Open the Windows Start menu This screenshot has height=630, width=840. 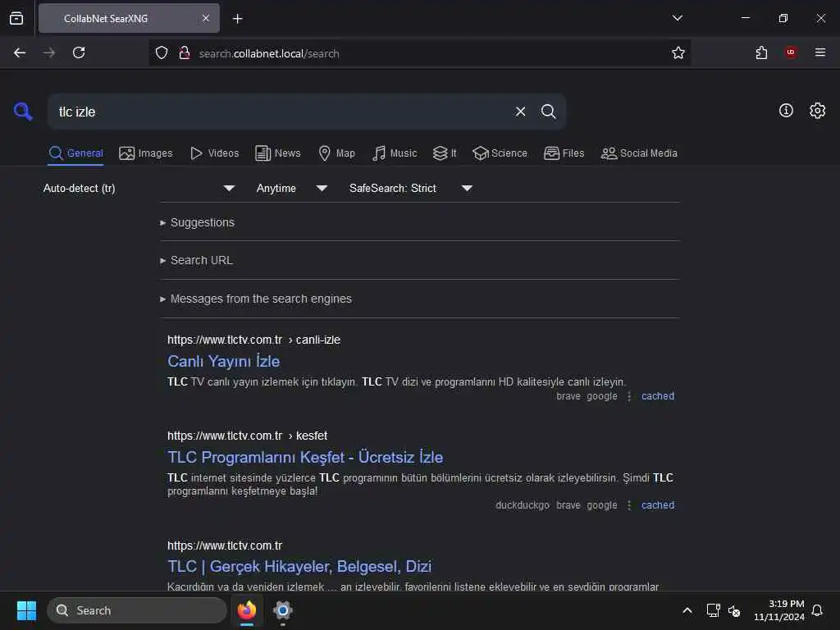coord(26,610)
